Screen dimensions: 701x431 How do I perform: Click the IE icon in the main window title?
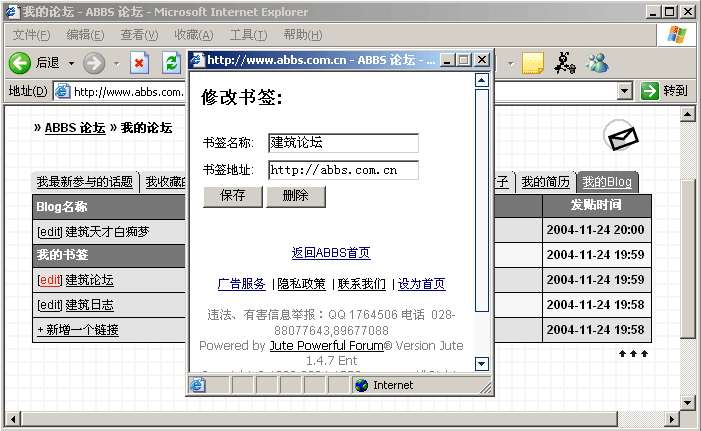[x=13, y=12]
